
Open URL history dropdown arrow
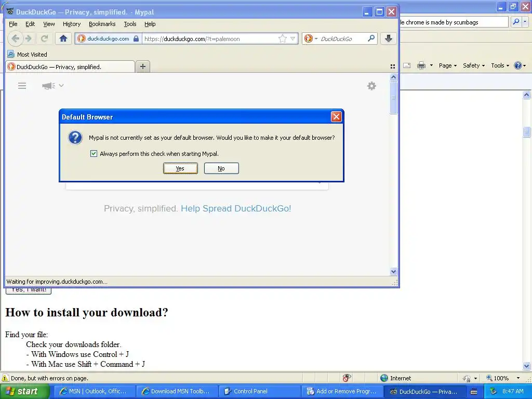[293, 38]
